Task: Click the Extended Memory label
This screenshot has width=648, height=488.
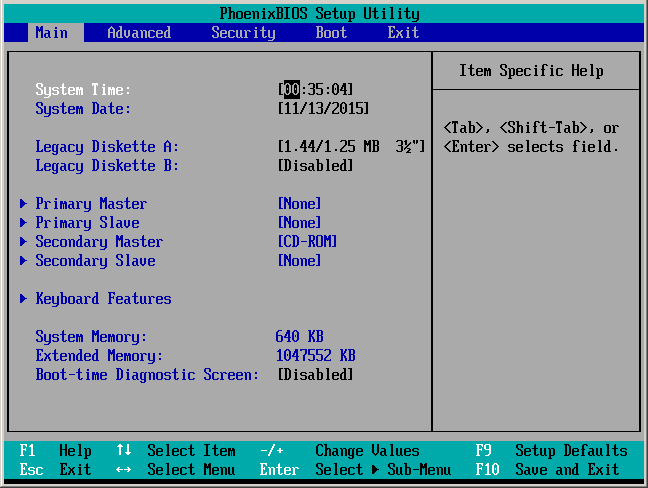Action: click(x=99, y=356)
